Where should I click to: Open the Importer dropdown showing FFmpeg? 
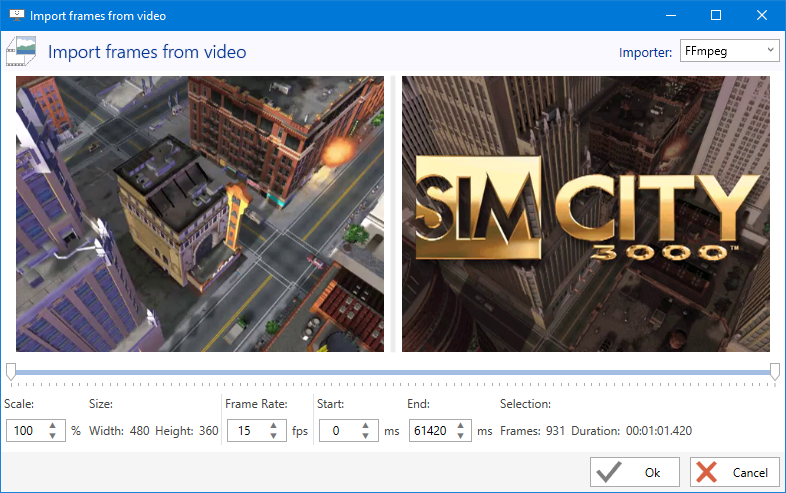coord(729,51)
